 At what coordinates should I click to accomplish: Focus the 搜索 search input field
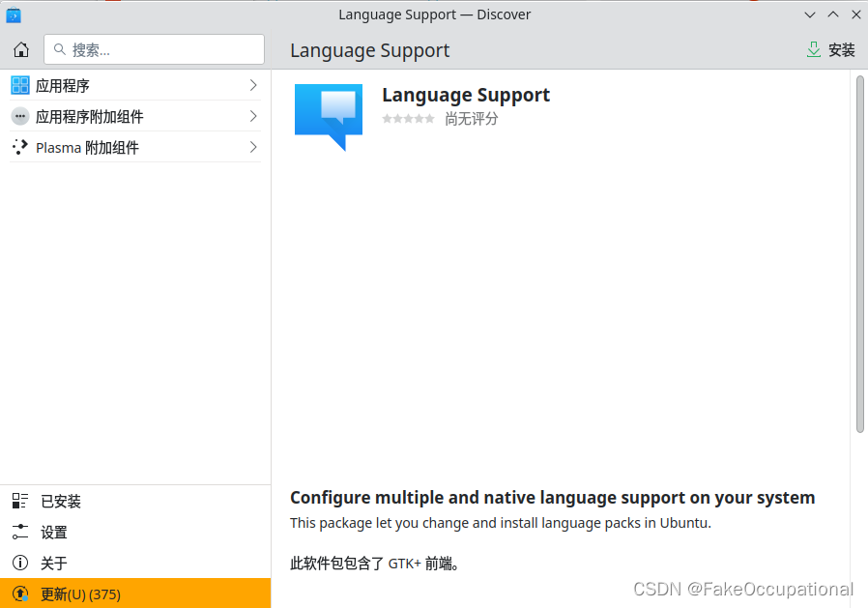154,49
